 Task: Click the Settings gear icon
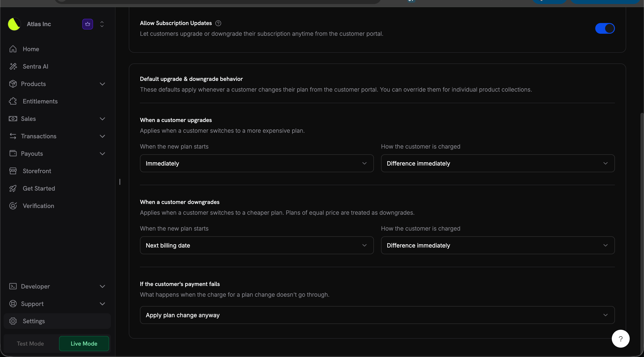pyautogui.click(x=13, y=321)
